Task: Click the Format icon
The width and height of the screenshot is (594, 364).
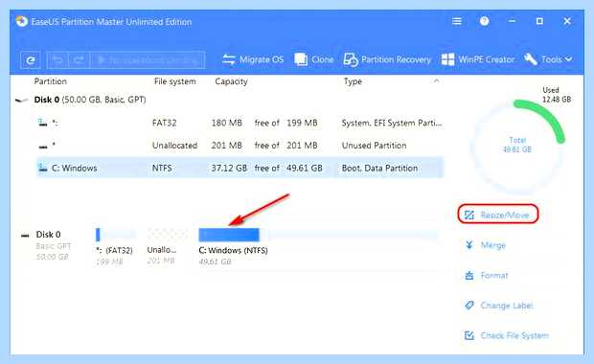Action: coord(469,275)
